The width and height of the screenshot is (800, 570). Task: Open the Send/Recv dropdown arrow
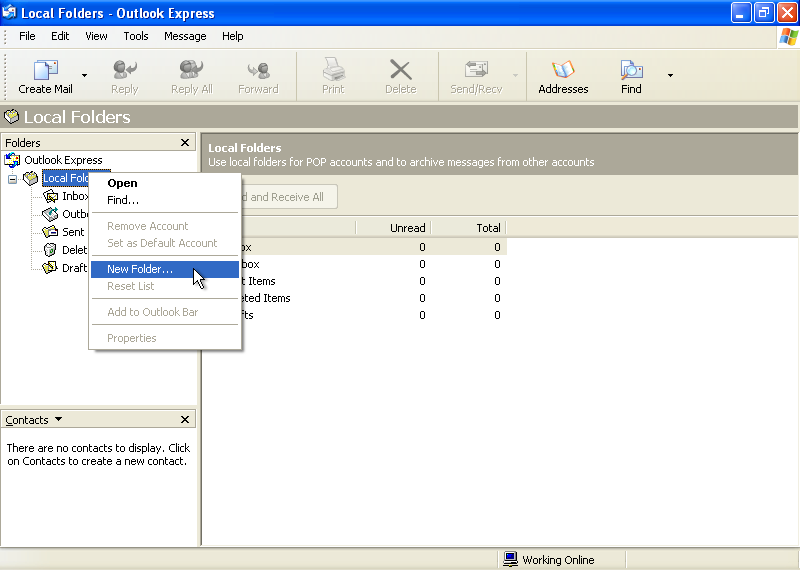[x=515, y=76]
